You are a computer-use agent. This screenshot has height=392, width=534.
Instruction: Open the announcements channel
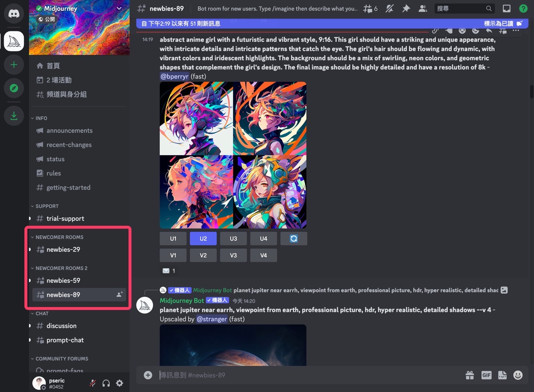pyautogui.click(x=79, y=131)
